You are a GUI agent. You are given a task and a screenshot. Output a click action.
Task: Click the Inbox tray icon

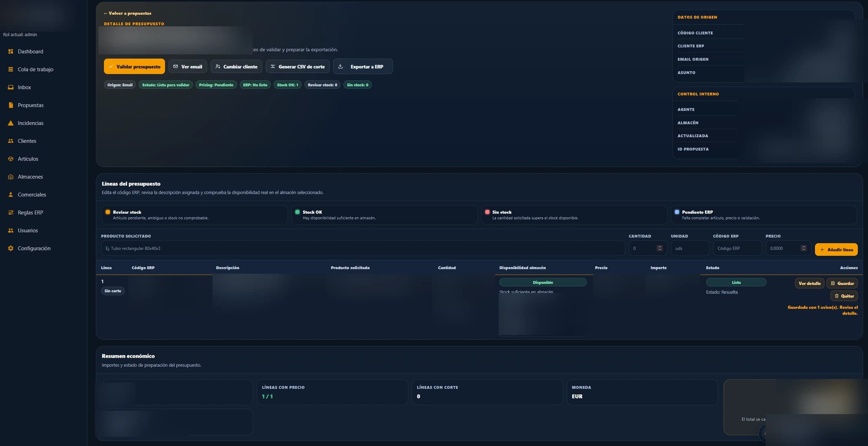(11, 87)
